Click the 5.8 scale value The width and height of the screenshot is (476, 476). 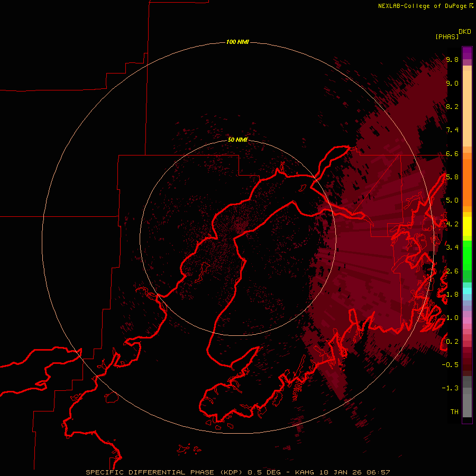(x=452, y=177)
